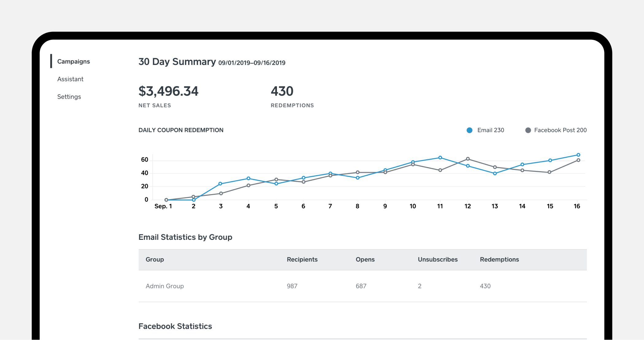Click the gray Facebook data point on day 5
Viewport: 644px width, 340px height.
pos(276,180)
